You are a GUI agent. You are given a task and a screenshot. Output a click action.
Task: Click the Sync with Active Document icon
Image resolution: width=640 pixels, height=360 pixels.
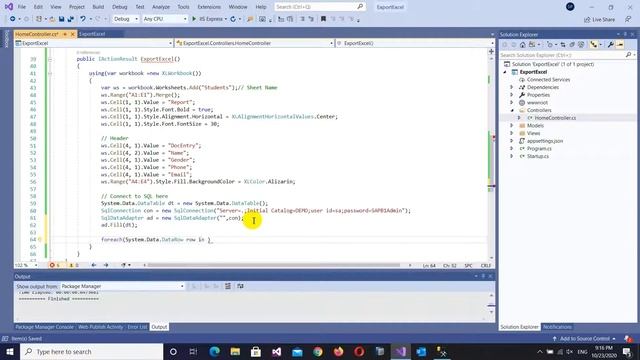click(563, 44)
